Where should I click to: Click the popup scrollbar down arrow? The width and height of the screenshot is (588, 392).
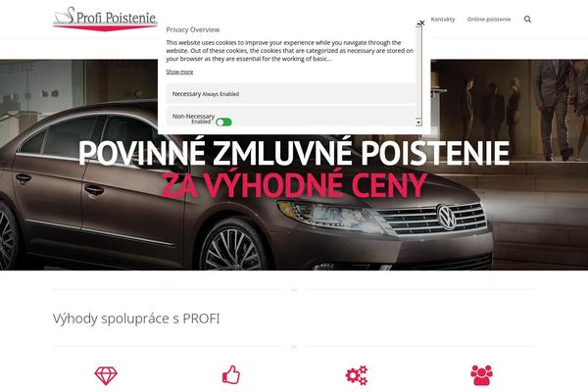coord(418,122)
